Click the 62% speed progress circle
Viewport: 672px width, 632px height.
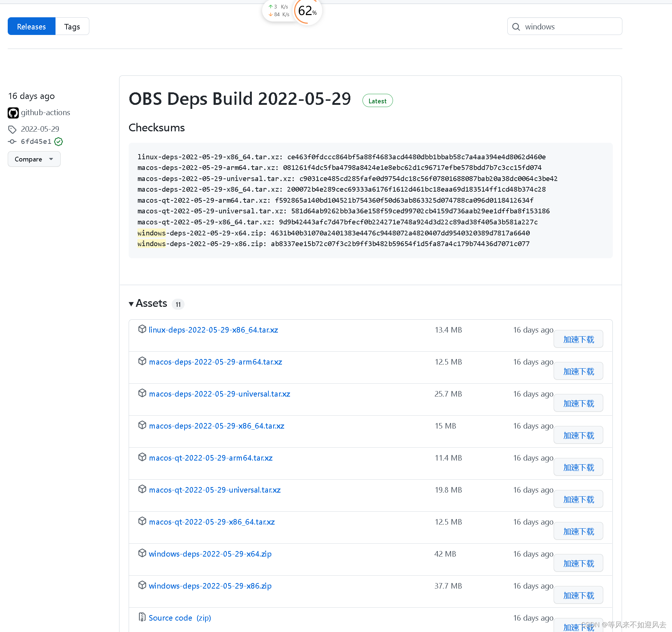(x=307, y=11)
